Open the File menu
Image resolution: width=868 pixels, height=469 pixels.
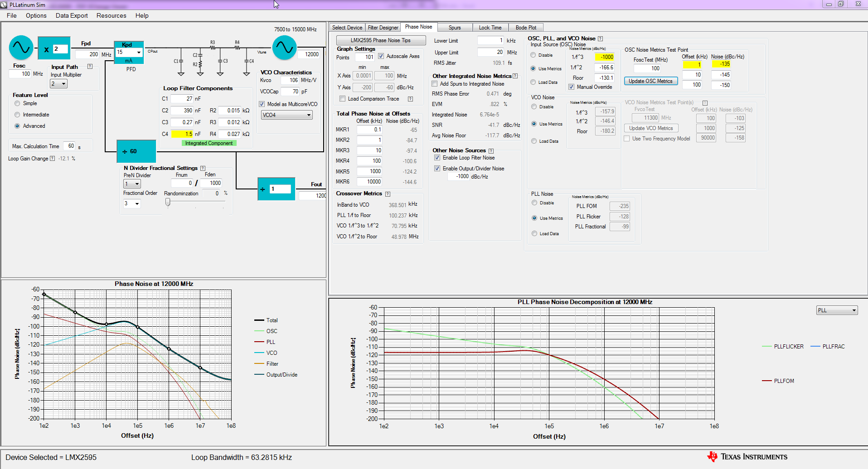(12, 15)
